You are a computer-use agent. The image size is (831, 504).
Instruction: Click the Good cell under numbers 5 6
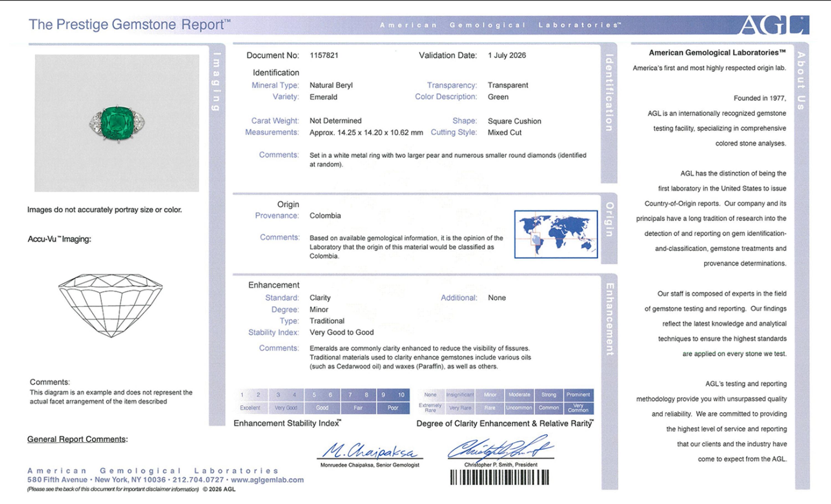click(322, 408)
